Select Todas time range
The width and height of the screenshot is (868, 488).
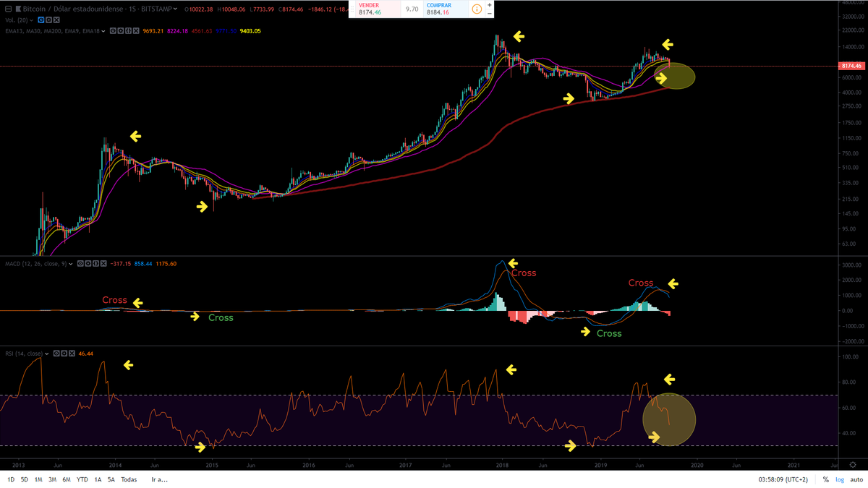click(129, 479)
